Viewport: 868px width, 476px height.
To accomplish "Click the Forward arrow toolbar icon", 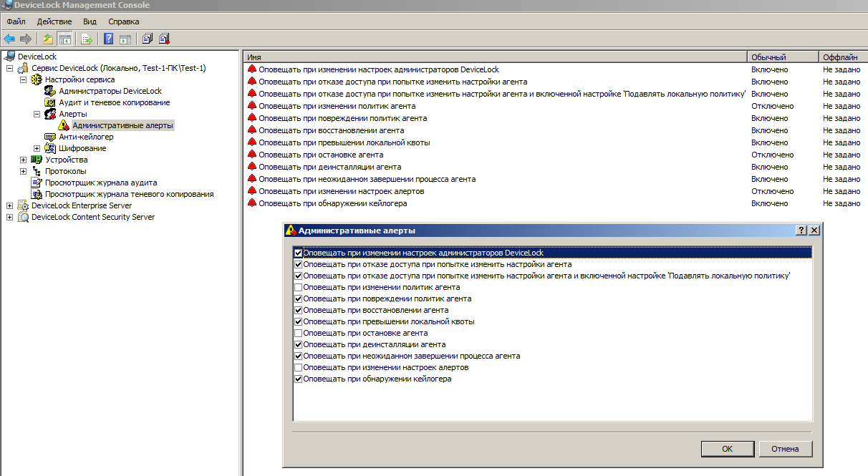I will click(26, 39).
